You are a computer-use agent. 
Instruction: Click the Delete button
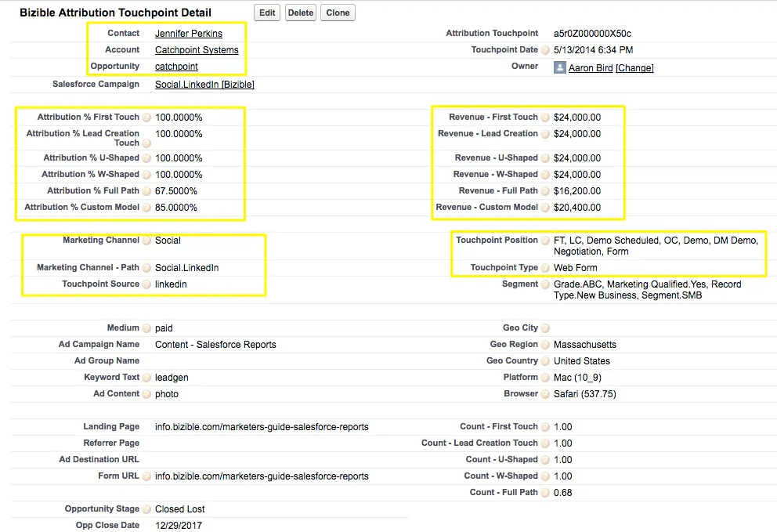tap(301, 13)
